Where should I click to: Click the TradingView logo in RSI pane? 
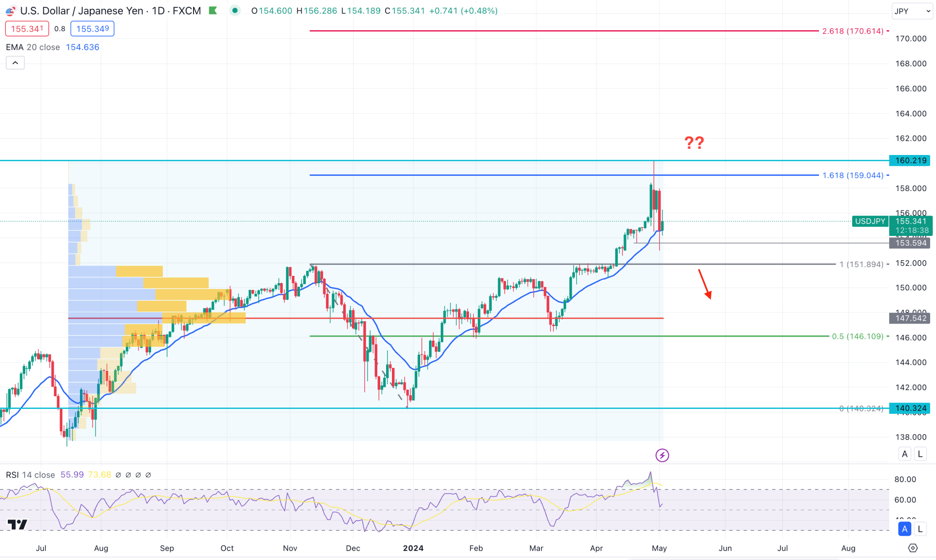tap(18, 524)
